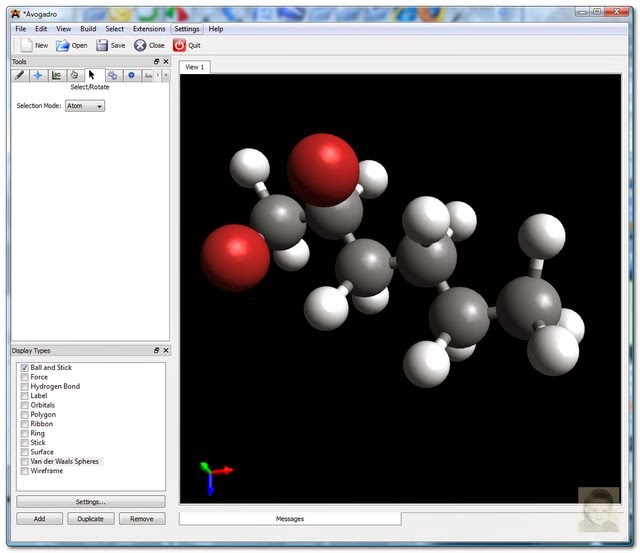The height and width of the screenshot is (553, 640).
Task: Close the Tools panel
Action: pyautogui.click(x=166, y=61)
